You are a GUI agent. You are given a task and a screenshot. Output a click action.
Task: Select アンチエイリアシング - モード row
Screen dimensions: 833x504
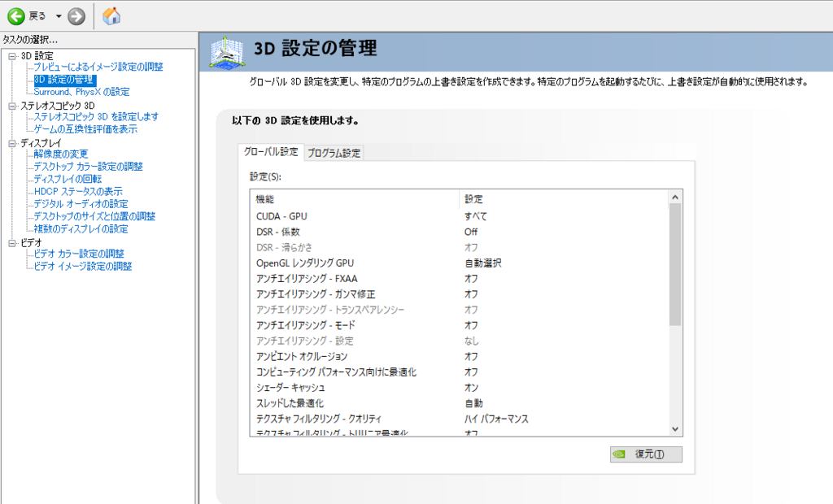(459, 325)
